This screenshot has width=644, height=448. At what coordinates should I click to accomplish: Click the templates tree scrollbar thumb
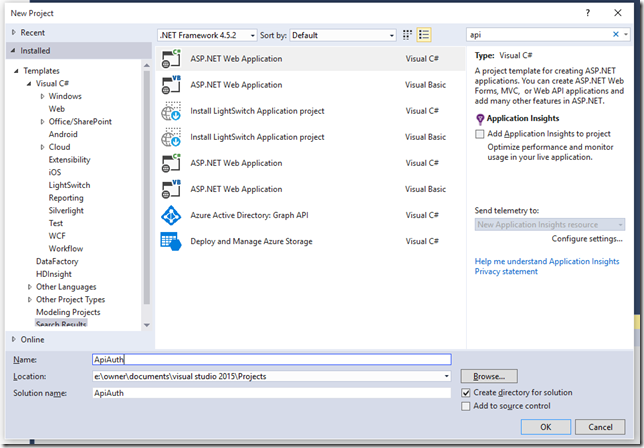coord(147,188)
